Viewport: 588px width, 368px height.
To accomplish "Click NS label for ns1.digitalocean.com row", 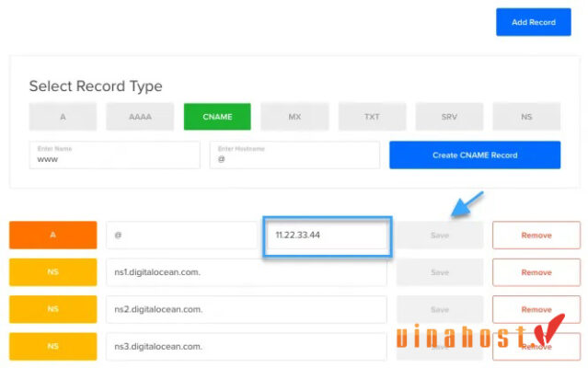I will pyautogui.click(x=52, y=272).
